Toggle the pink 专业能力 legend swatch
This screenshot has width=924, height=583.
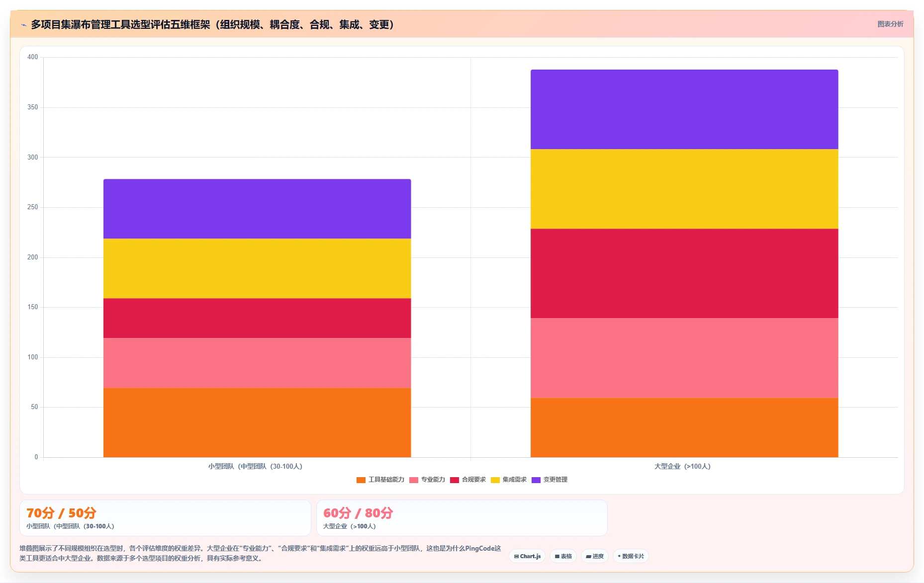click(x=414, y=480)
